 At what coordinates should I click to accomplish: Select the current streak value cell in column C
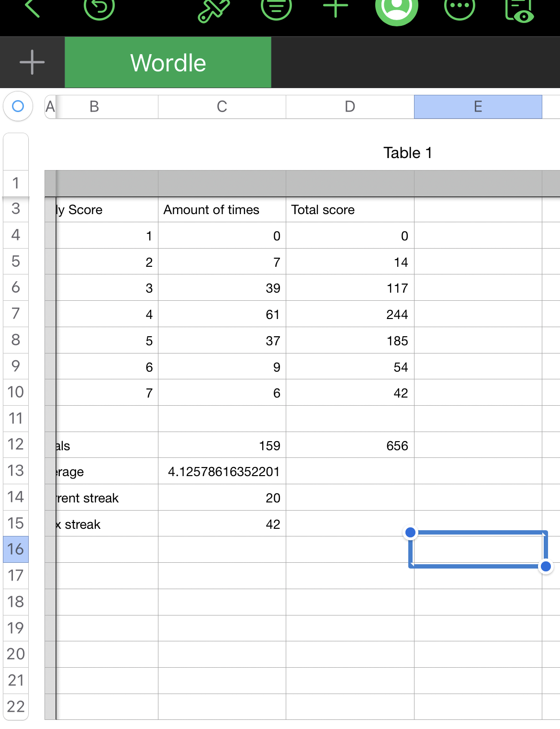click(x=222, y=498)
